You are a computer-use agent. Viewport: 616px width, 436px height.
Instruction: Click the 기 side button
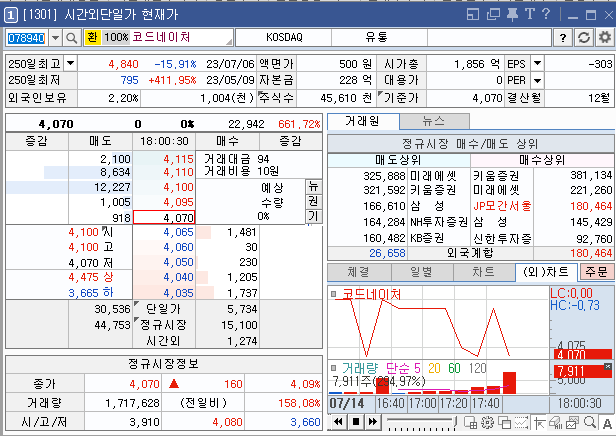click(313, 216)
